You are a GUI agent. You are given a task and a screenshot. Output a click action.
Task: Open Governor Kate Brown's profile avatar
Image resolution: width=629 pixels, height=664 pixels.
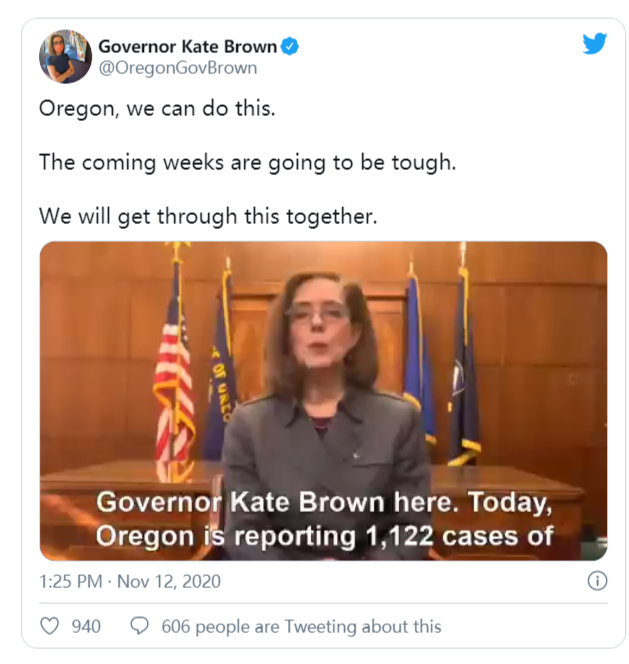(x=65, y=56)
